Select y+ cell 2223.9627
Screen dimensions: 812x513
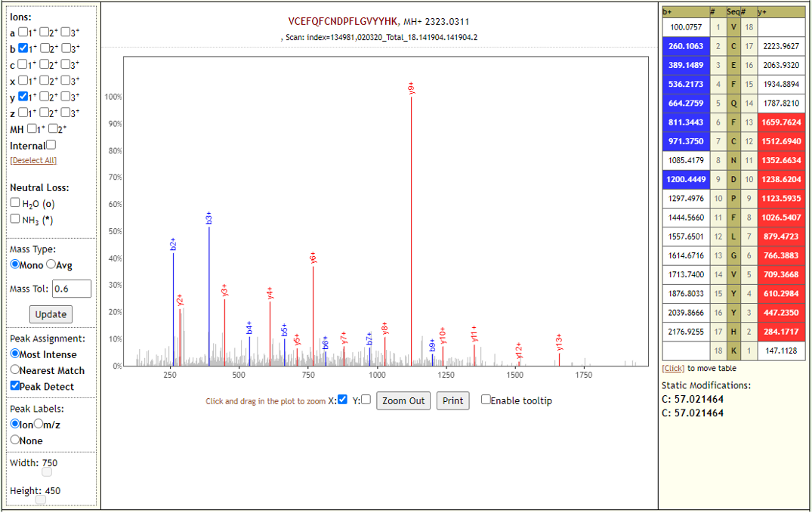(782, 46)
